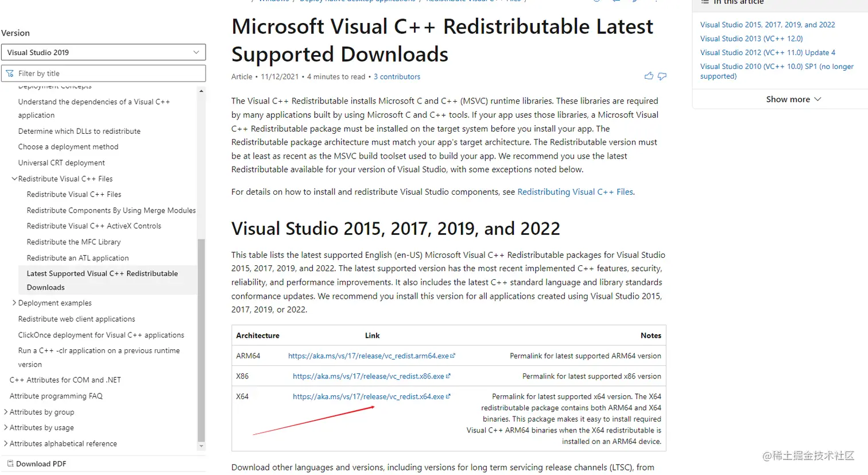The height and width of the screenshot is (475, 868).
Task: Expand Attributes by usage tree node
Action: pos(6,427)
